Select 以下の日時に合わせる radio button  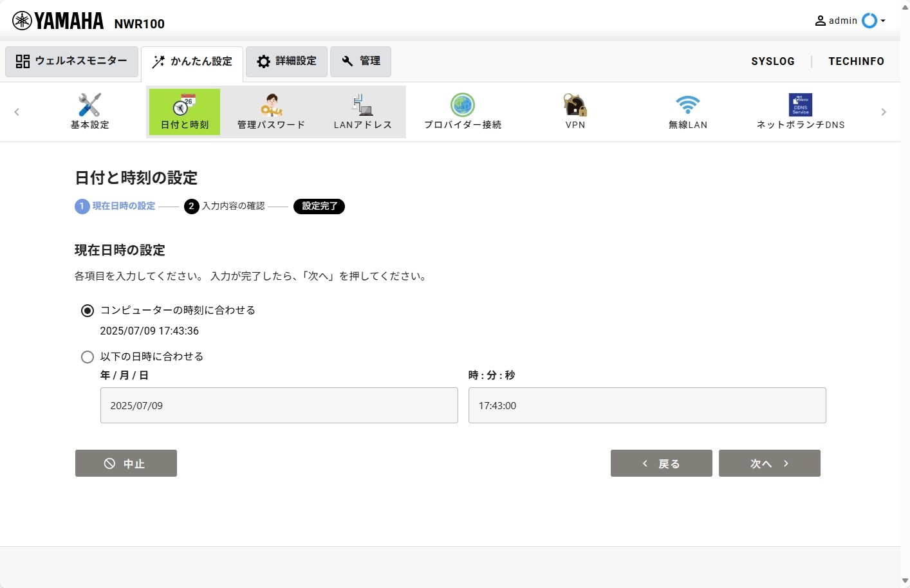tap(88, 357)
